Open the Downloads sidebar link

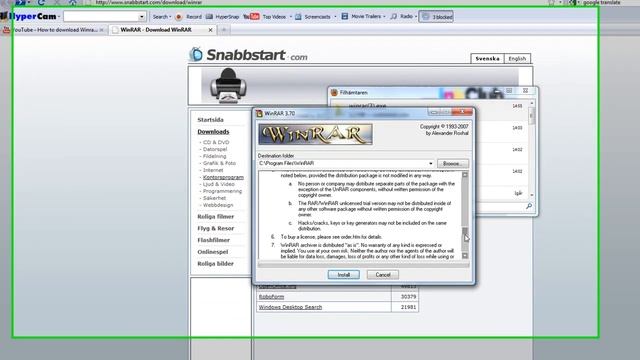pos(213,131)
